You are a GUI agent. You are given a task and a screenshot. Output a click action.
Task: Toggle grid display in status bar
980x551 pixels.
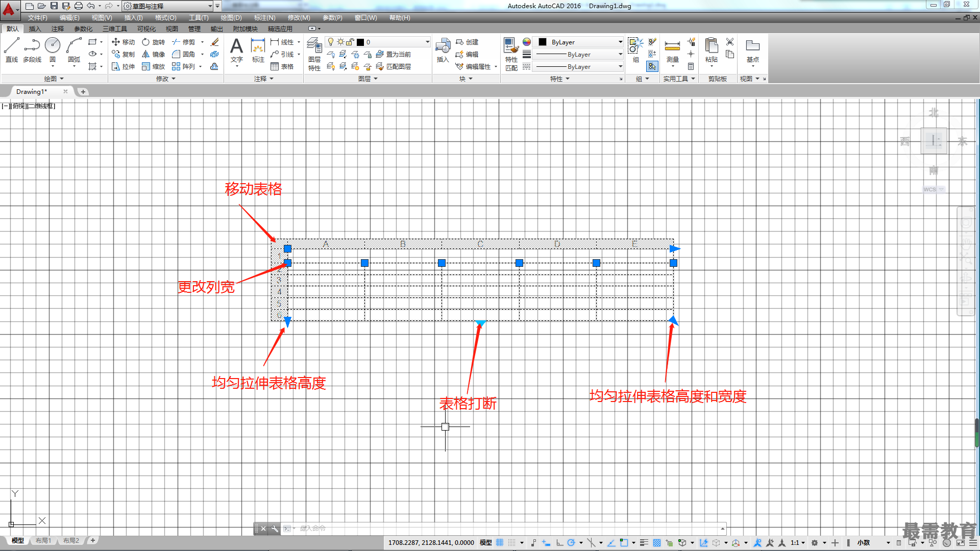[x=500, y=543]
